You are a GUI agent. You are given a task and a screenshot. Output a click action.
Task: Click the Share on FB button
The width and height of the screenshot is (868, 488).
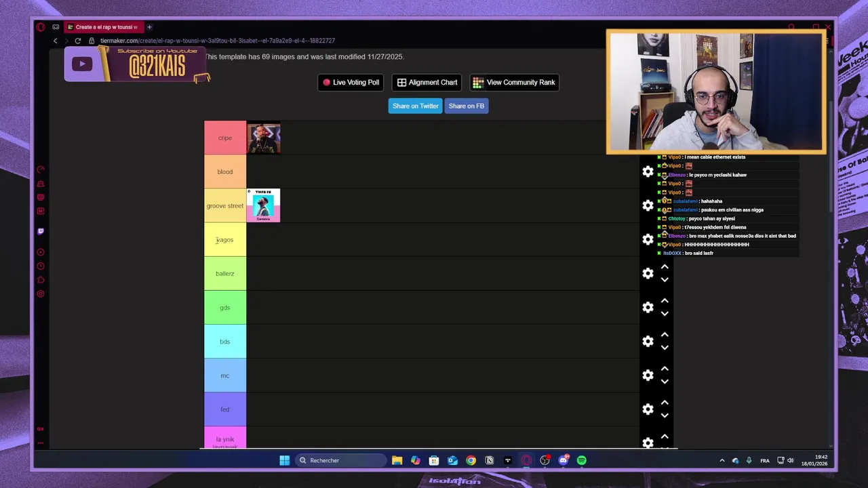(467, 106)
